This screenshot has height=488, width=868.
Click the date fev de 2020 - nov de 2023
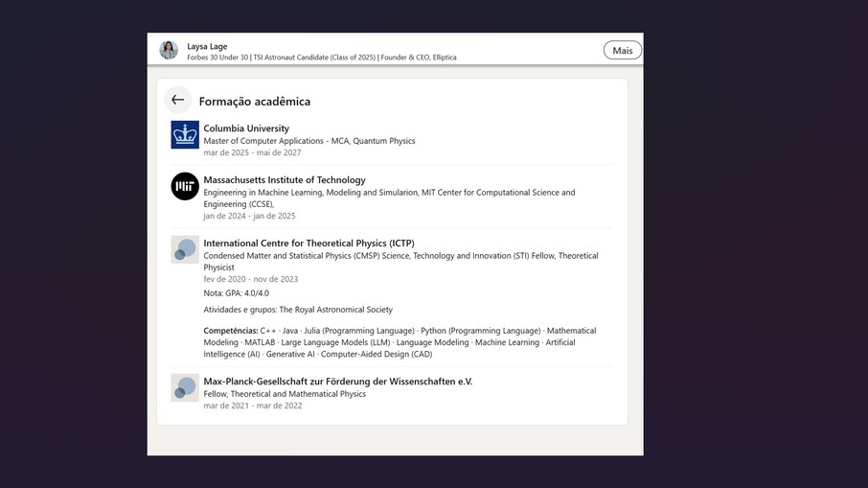(250, 279)
